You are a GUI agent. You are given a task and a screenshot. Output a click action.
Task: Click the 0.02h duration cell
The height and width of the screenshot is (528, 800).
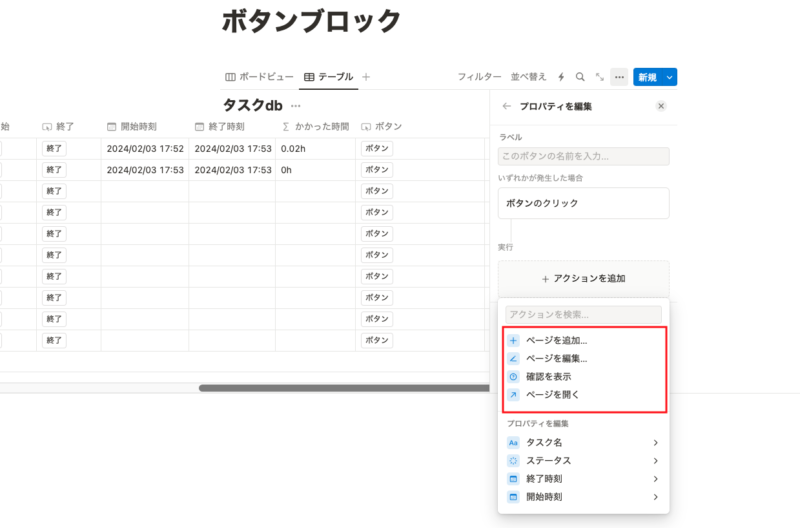(315, 148)
